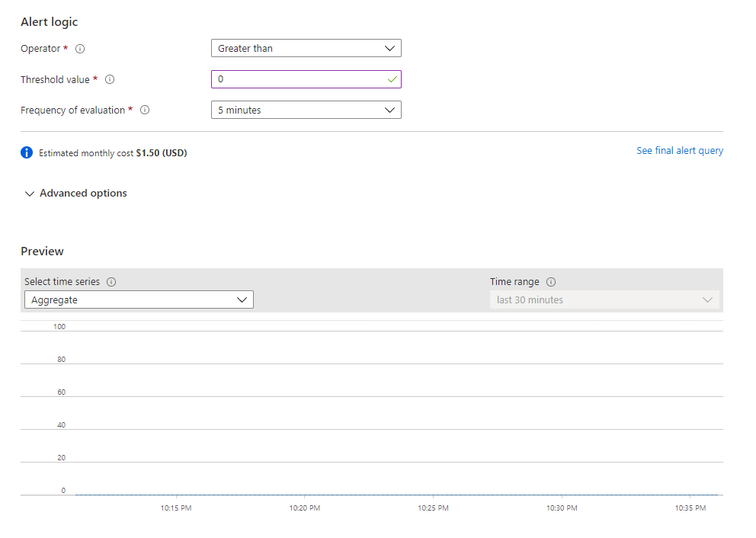The image size is (756, 538).
Task: Click the 10:15 PM label on chart axis
Action: [176, 508]
